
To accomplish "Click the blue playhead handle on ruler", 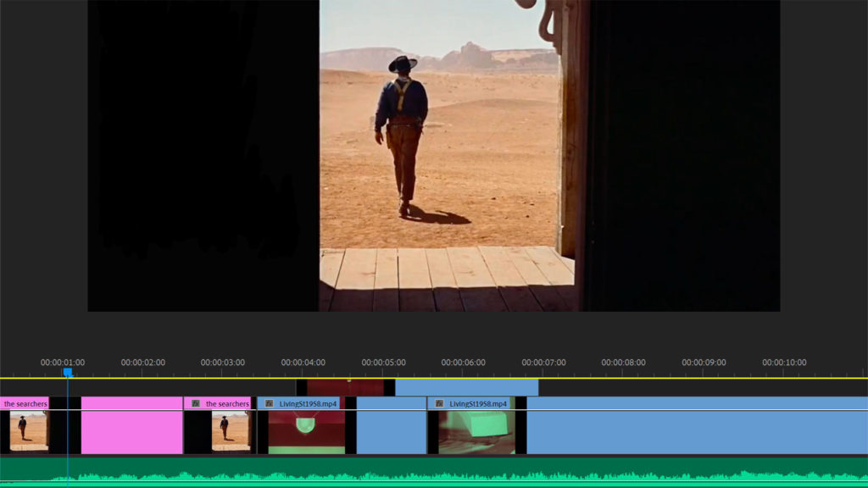I will click(x=68, y=372).
